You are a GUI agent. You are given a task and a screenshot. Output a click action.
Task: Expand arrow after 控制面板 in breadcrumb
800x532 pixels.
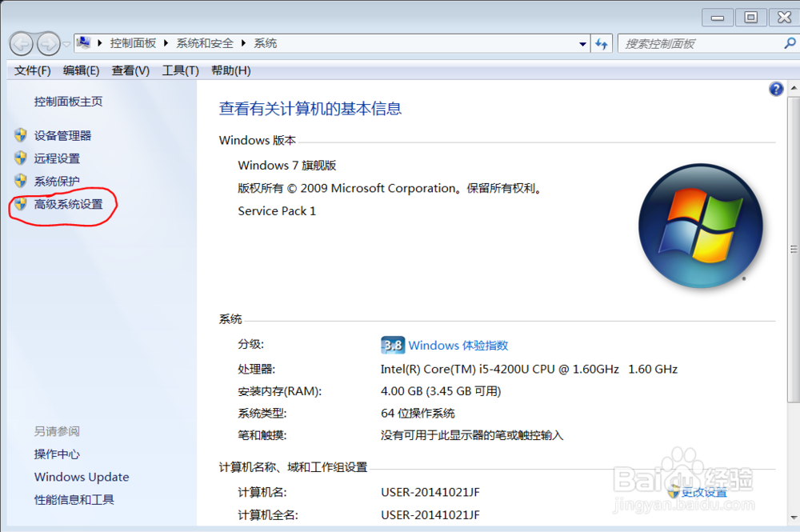166,43
